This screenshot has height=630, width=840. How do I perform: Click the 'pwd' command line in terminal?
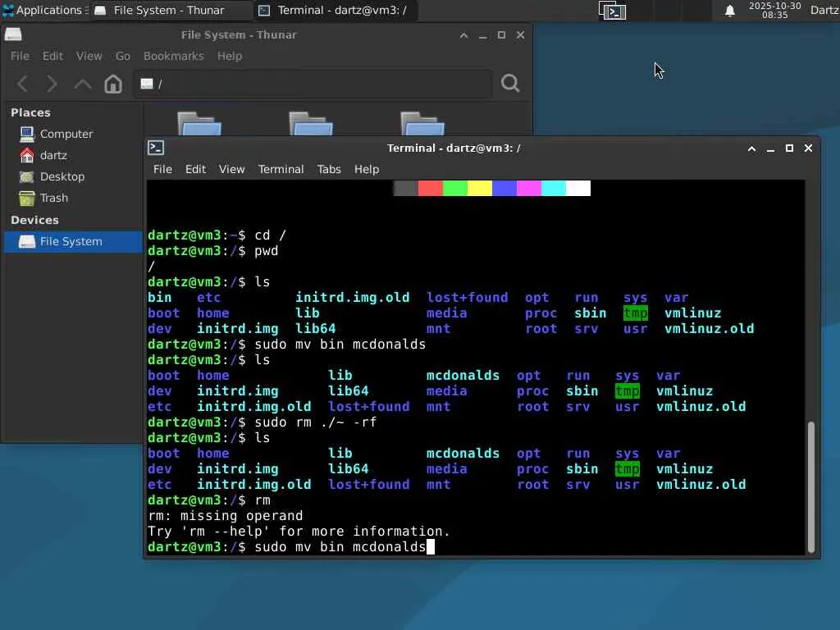pos(213,251)
